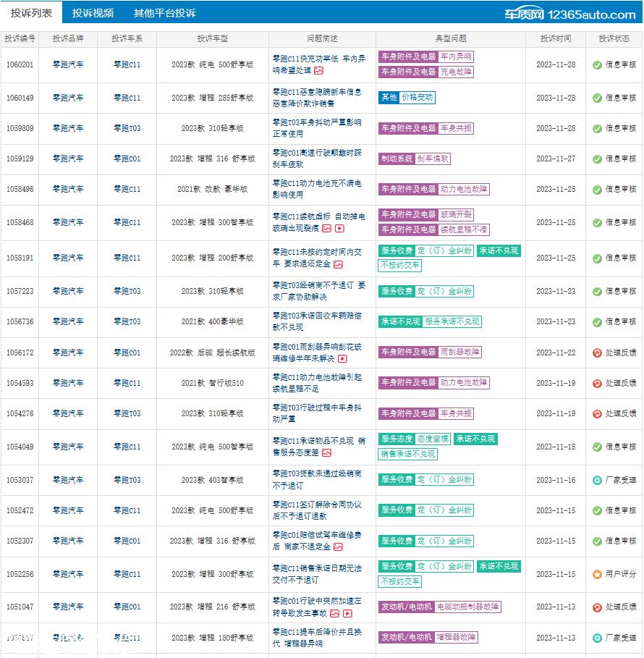Screen dimensions: 644x658
Task: Open the 其他平台投诉 tab
Action: 164,13
